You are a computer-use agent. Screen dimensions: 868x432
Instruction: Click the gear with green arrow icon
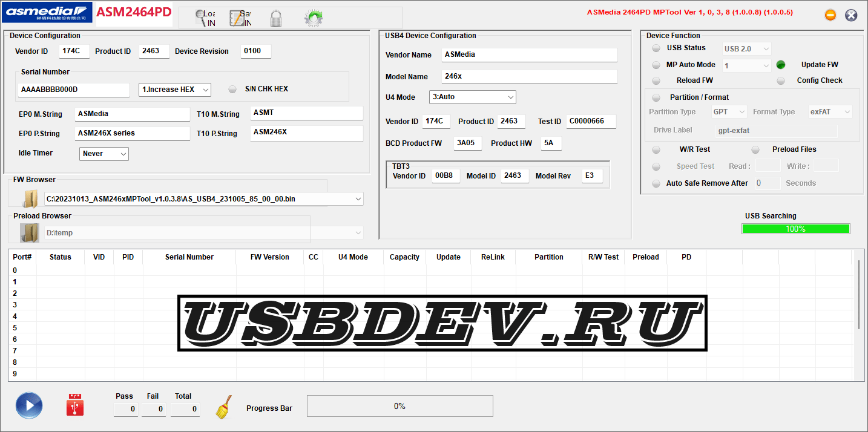313,18
